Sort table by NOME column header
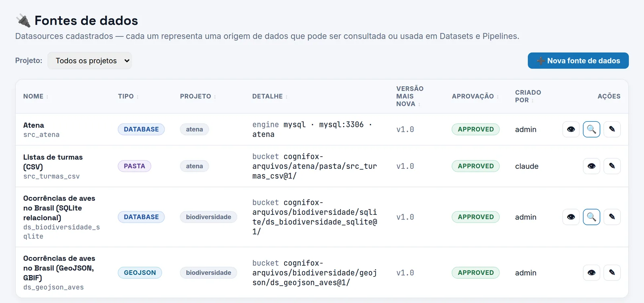 point(35,96)
